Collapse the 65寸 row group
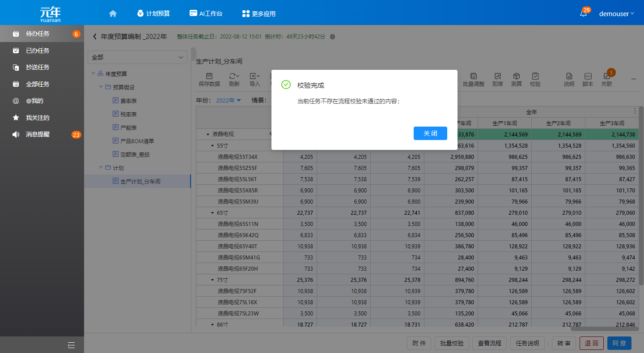Viewport: 644px width, 353px height. (x=213, y=213)
